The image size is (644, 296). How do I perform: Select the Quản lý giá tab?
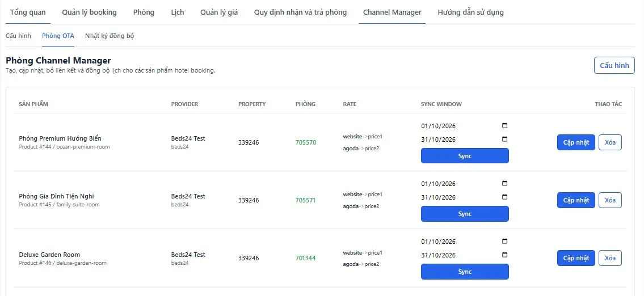pos(219,12)
